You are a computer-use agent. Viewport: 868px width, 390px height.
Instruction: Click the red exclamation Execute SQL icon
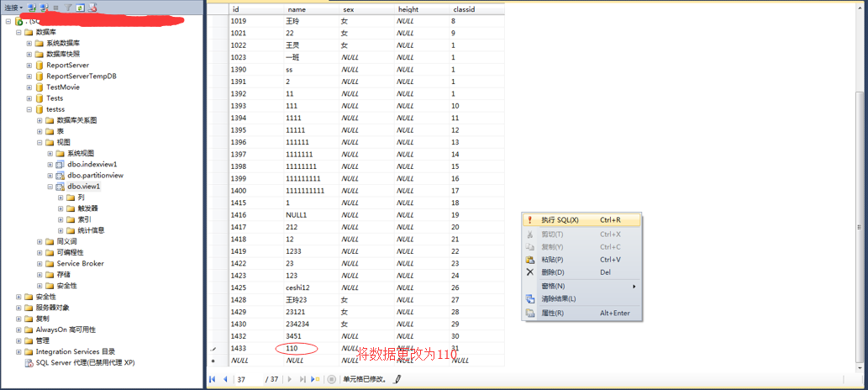point(529,220)
